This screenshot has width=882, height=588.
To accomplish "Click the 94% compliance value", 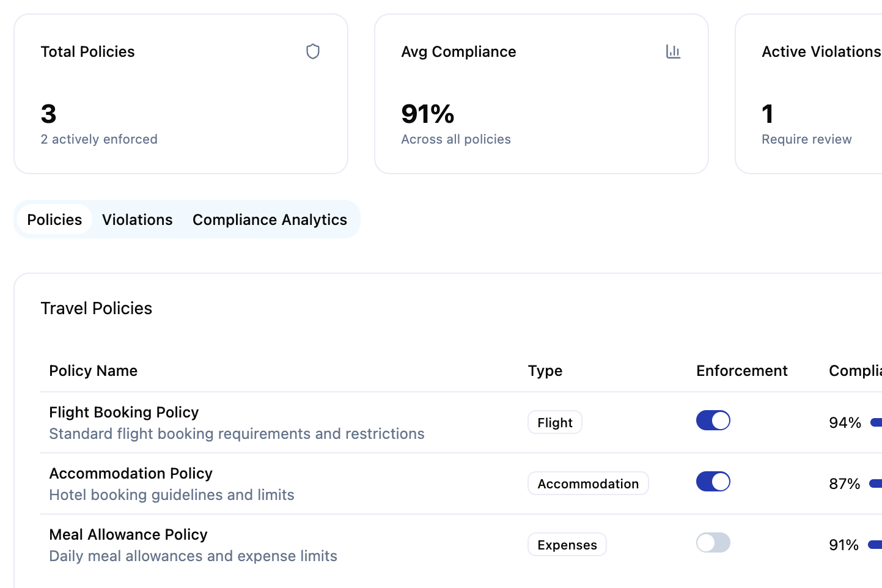I will point(845,423).
